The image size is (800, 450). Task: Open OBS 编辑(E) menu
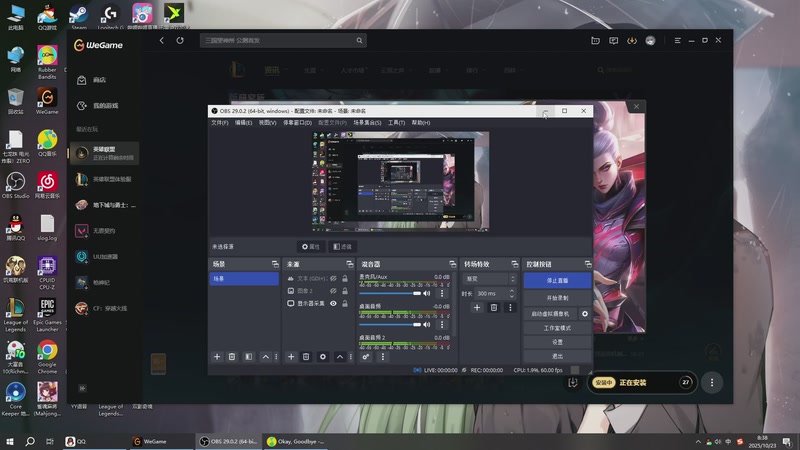243,123
